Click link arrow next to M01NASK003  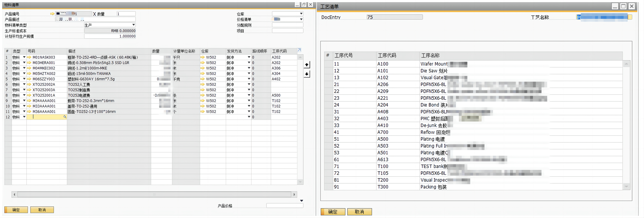pyautogui.click(x=29, y=57)
